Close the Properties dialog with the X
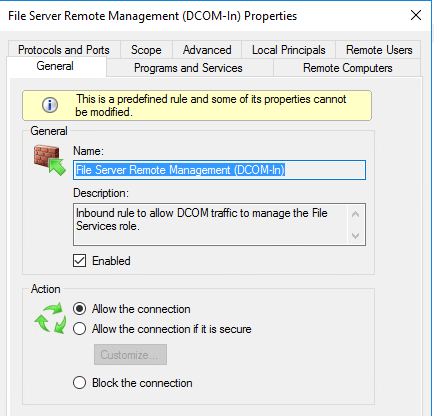 [x=416, y=15]
